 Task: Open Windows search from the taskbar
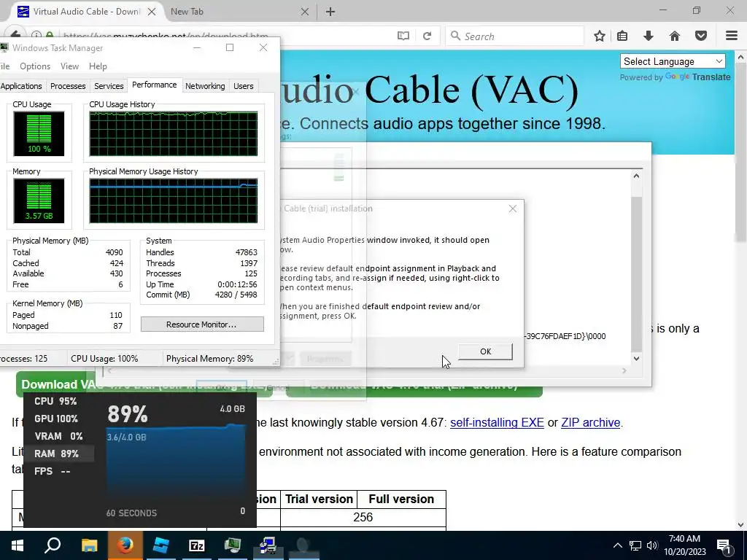[53, 545]
